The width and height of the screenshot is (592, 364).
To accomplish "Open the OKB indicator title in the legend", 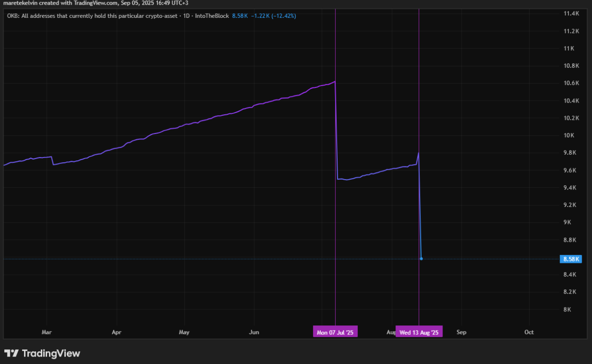I will pos(118,16).
